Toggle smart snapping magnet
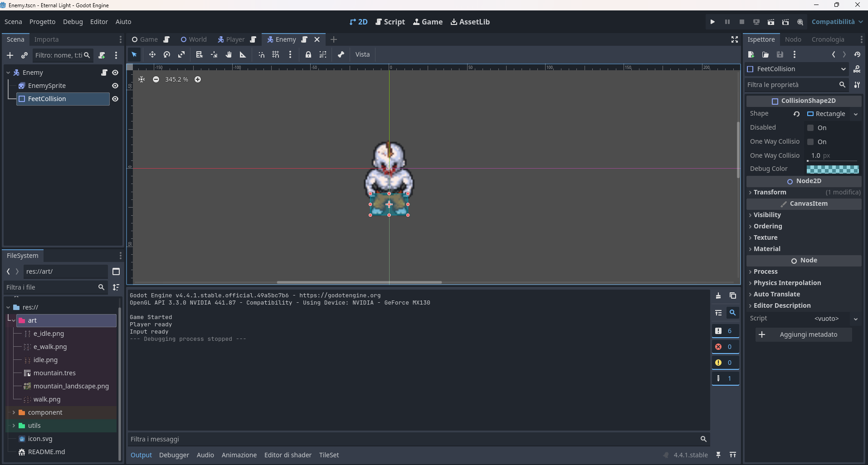This screenshot has height=465, width=868. click(x=261, y=54)
